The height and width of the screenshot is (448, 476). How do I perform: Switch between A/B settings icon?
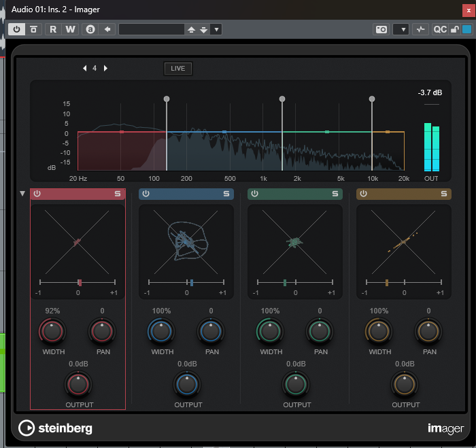pos(90,29)
